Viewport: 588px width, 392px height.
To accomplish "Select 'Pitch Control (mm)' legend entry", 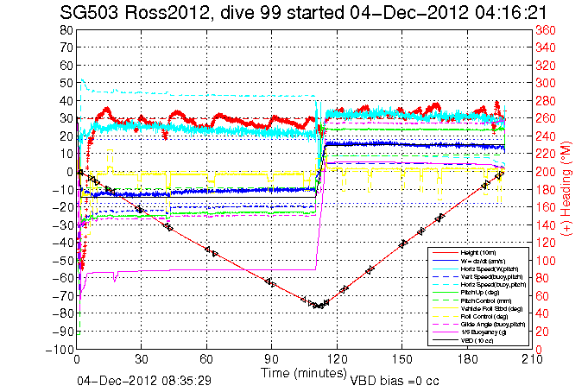I will 485,300.
